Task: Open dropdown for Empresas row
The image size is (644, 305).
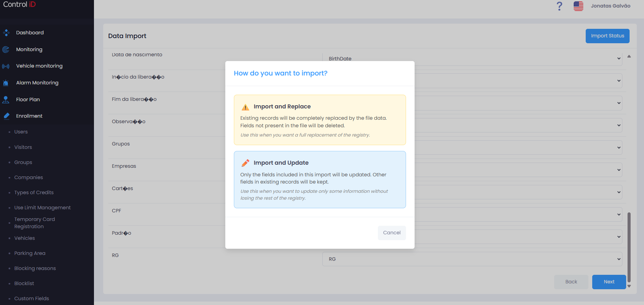Action: (518, 170)
